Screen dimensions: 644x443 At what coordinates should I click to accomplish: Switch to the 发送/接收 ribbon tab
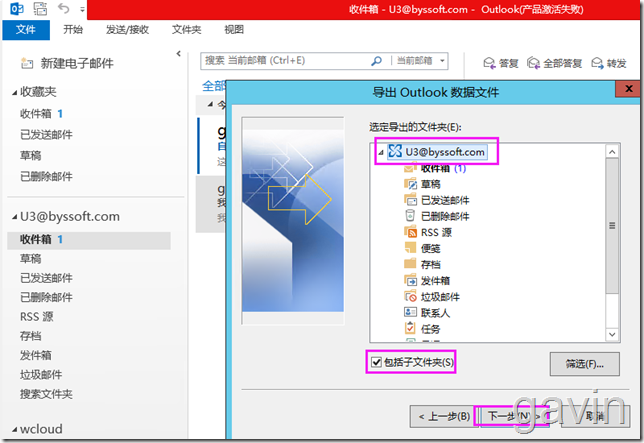coord(127,30)
